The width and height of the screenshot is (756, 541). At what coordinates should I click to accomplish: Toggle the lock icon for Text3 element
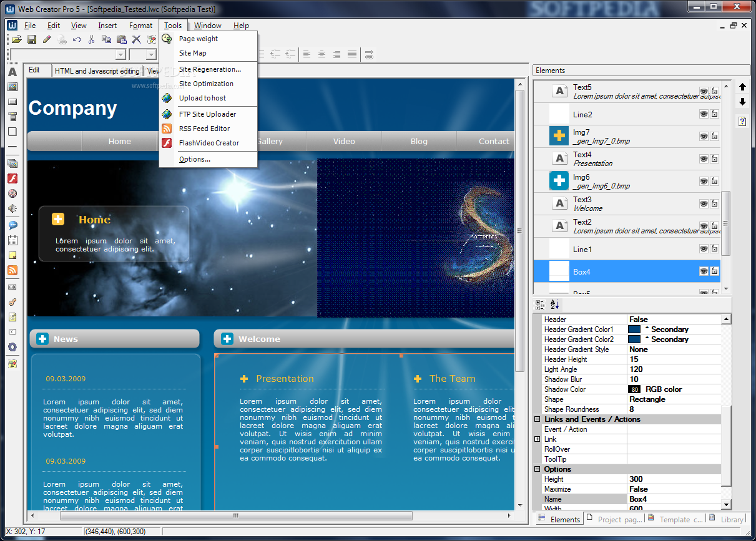[x=714, y=204]
